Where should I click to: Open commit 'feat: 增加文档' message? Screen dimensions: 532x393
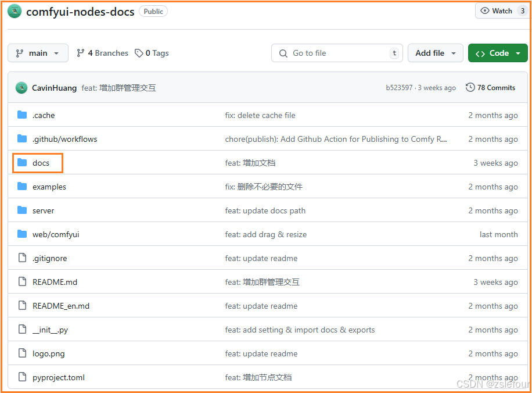(x=250, y=163)
